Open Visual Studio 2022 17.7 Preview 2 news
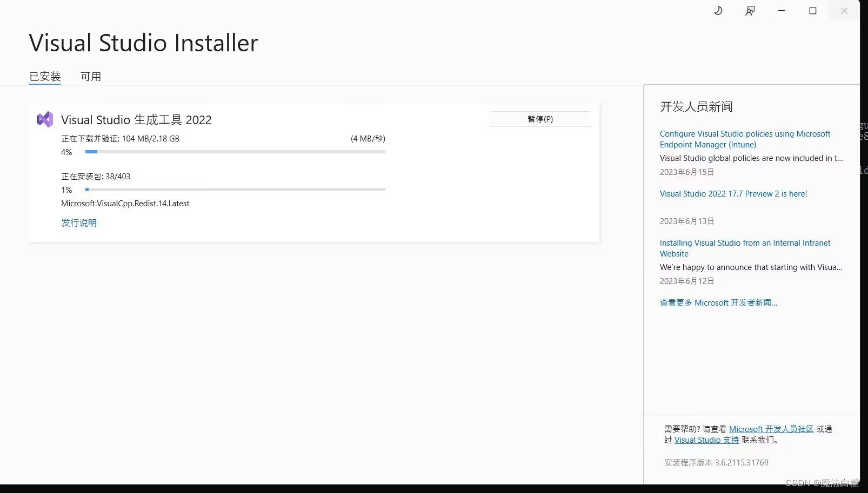 pyautogui.click(x=733, y=193)
